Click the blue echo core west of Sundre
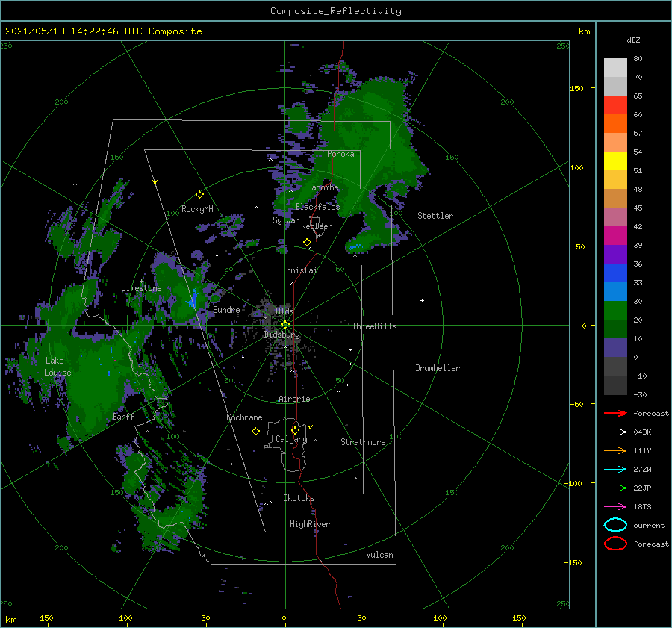 193,299
